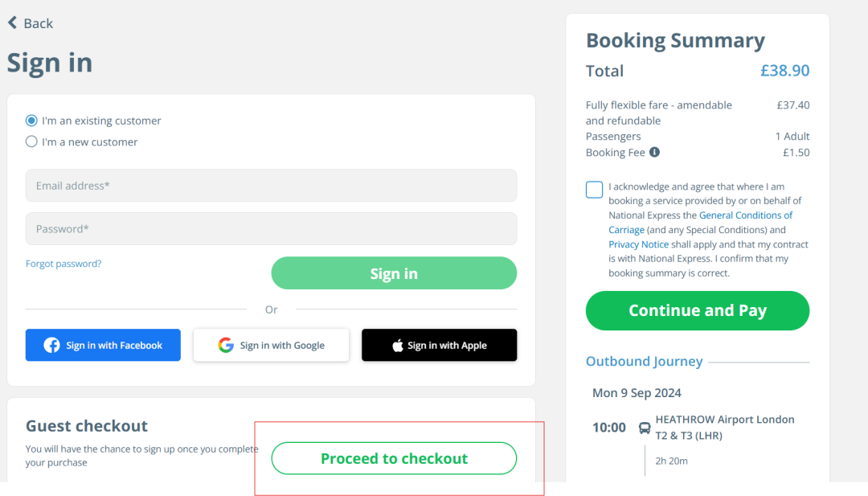Click the Booking Fee info icon
The image size is (868, 496).
654,152
